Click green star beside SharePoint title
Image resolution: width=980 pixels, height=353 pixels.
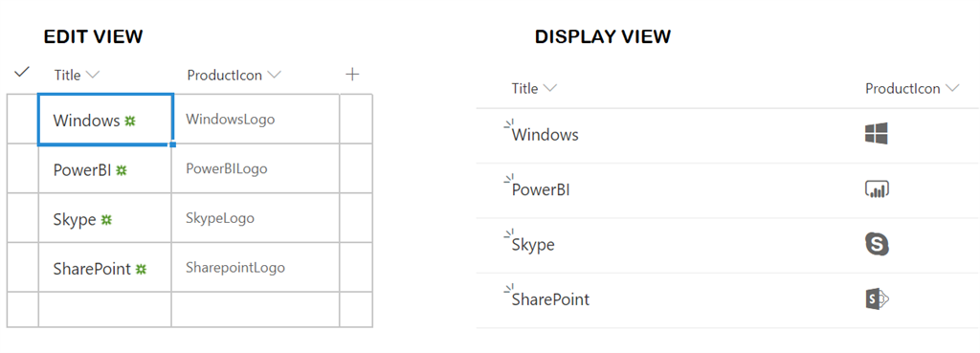click(142, 269)
